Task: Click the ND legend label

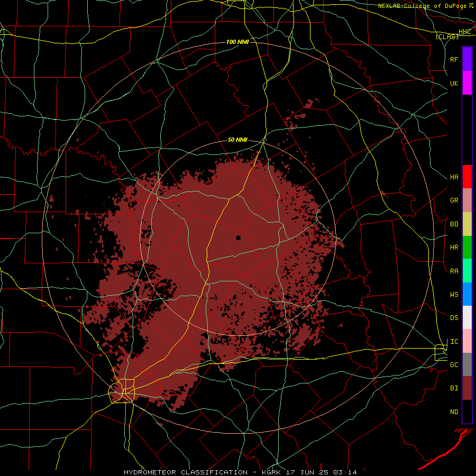Action: [454, 412]
